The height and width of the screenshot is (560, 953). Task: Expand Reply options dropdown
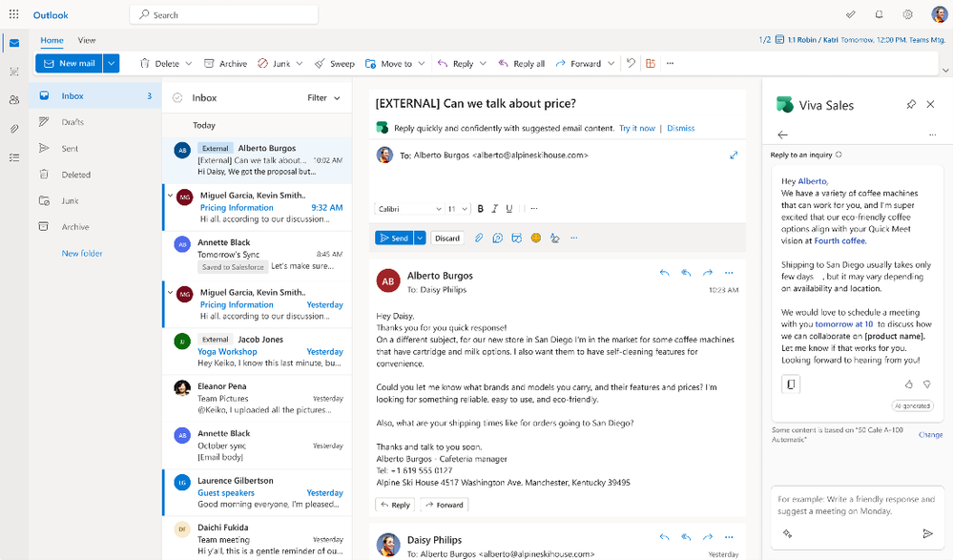click(x=484, y=63)
